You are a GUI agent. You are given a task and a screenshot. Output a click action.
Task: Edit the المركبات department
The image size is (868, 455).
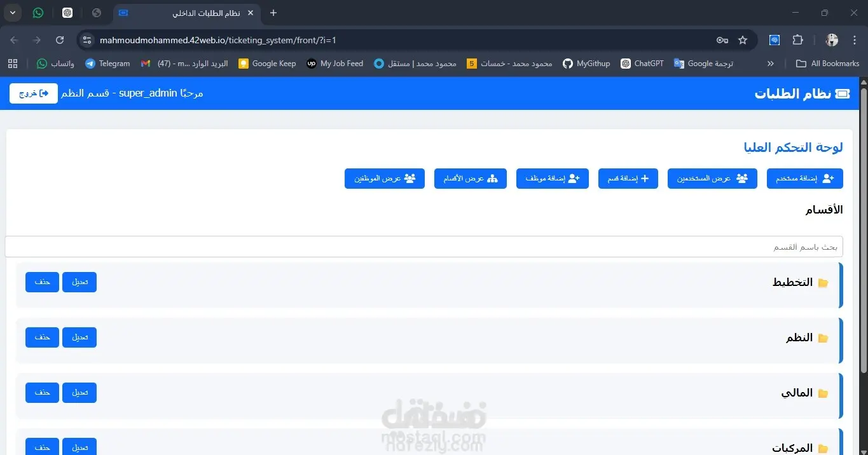[x=79, y=447]
